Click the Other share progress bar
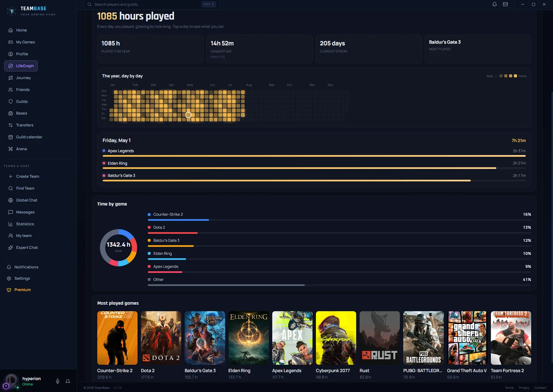 click(x=339, y=285)
